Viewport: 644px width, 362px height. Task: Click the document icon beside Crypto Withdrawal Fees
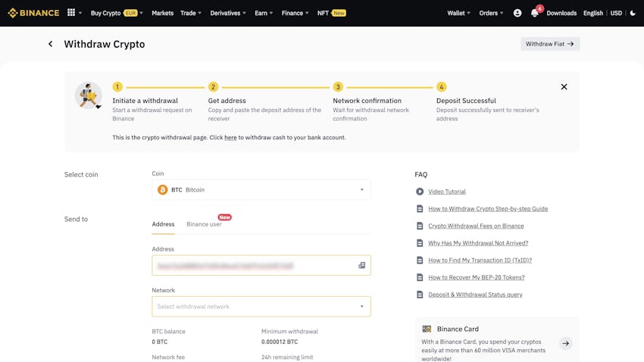[419, 226]
